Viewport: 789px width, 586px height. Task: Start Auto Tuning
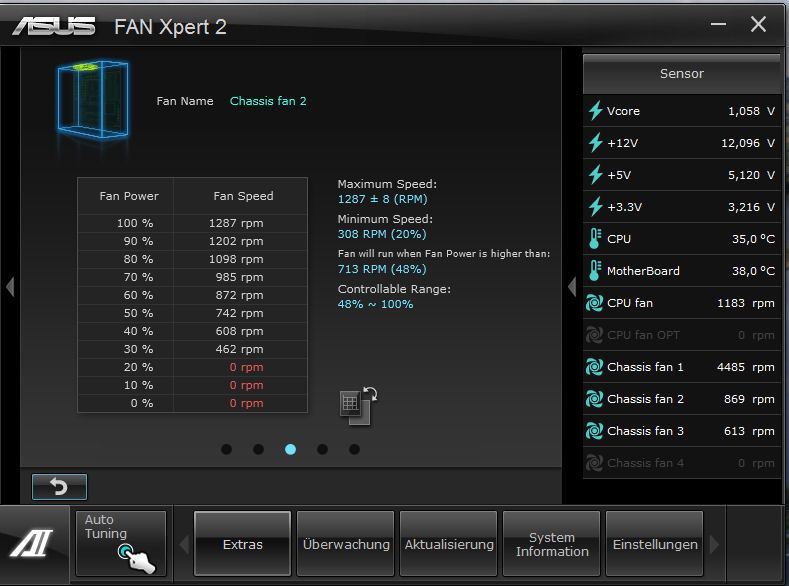tap(121, 543)
